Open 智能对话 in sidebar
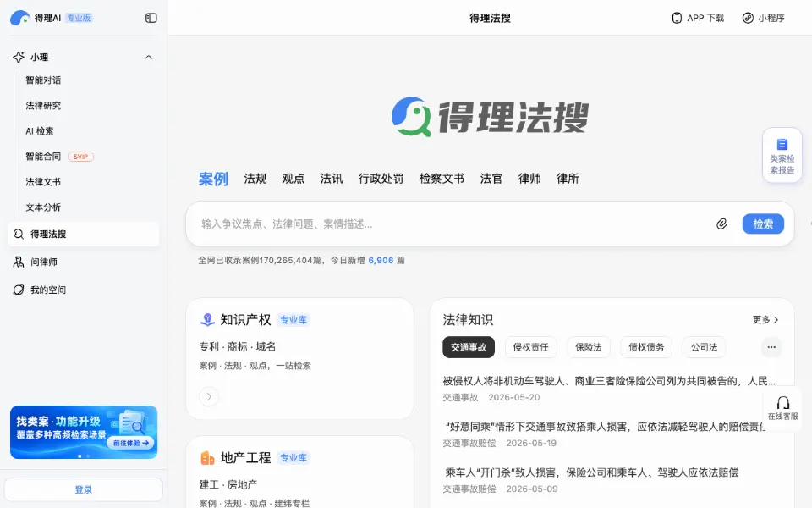Viewport: 812px width, 508px height. (43, 80)
